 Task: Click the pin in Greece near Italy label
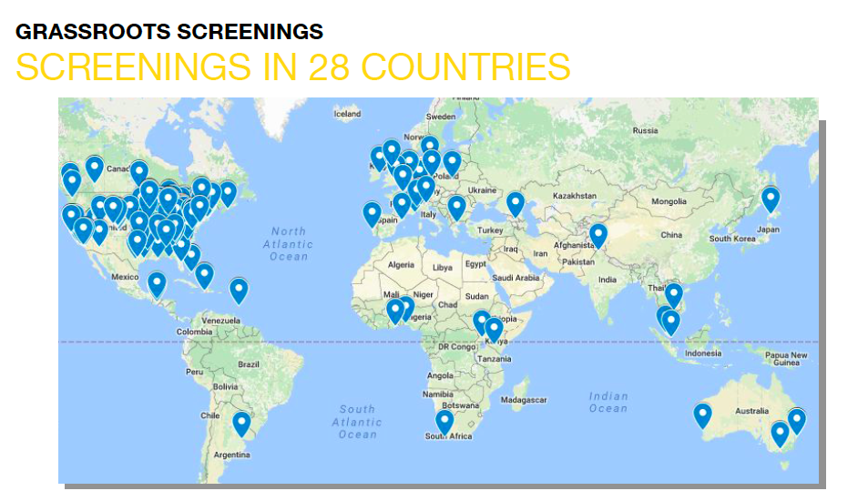(456, 209)
